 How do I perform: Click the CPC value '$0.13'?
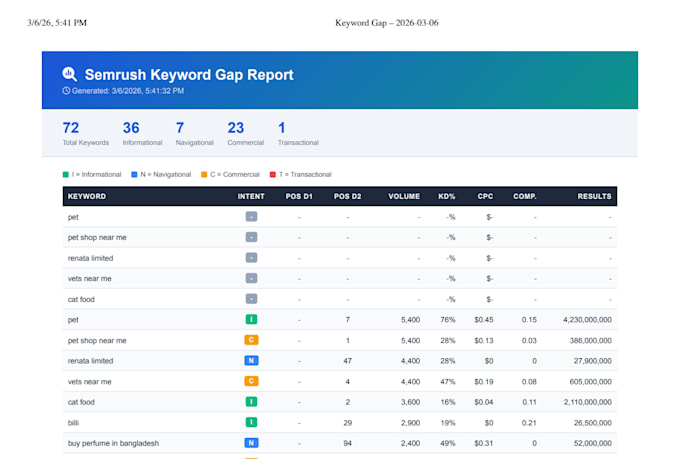coord(484,341)
